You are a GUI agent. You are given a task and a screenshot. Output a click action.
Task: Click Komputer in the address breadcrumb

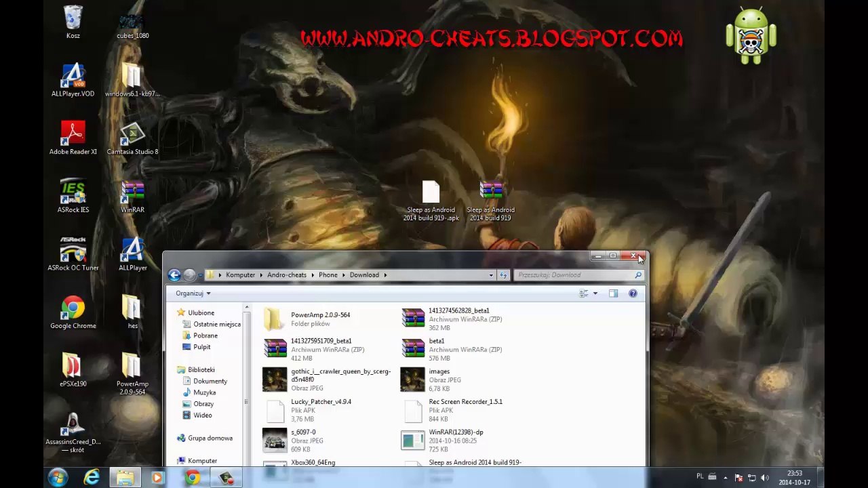(241, 275)
